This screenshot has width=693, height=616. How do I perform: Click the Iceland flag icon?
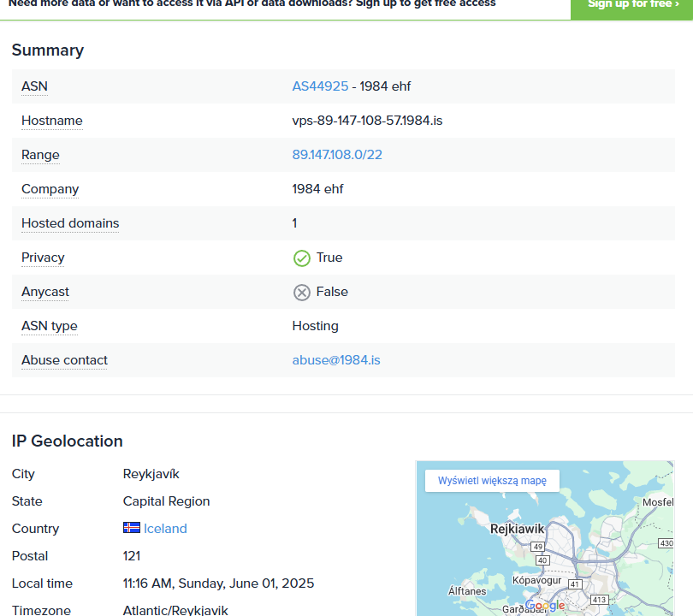point(132,529)
